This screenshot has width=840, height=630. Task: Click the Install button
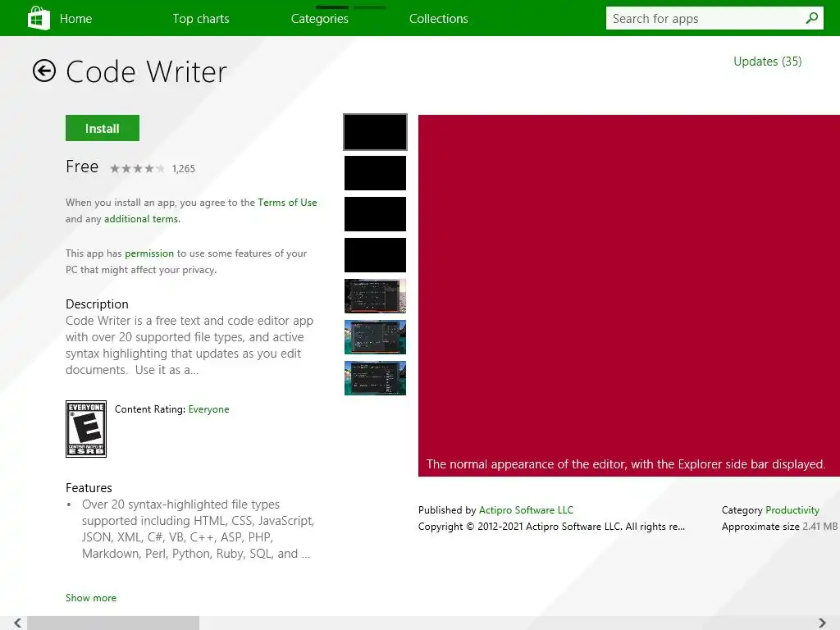103,128
